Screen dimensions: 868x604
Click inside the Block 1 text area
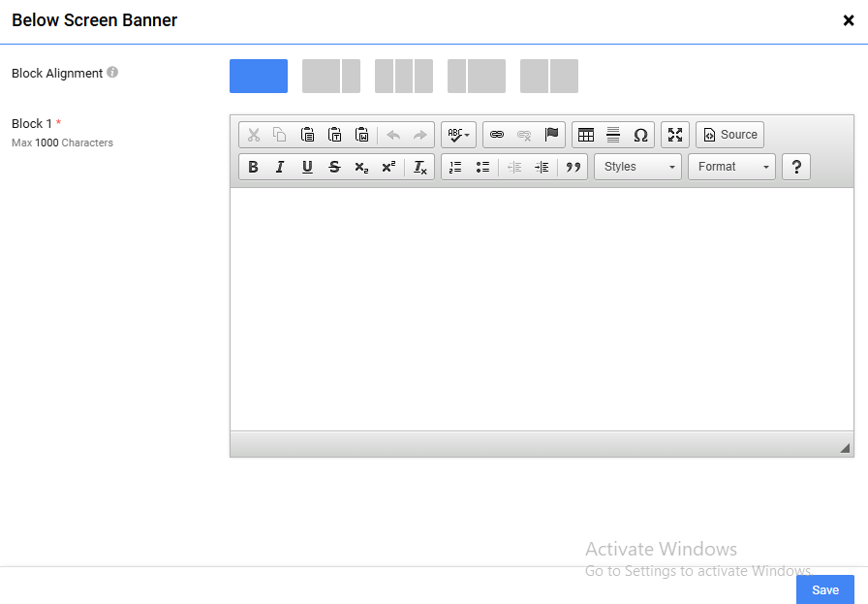click(541, 308)
